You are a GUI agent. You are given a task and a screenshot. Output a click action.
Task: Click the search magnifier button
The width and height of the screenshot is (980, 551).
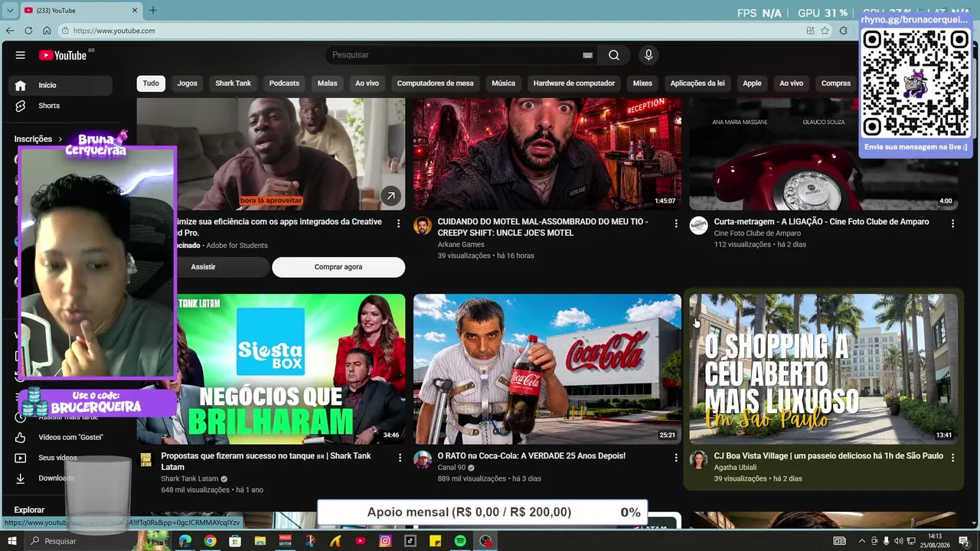point(614,55)
